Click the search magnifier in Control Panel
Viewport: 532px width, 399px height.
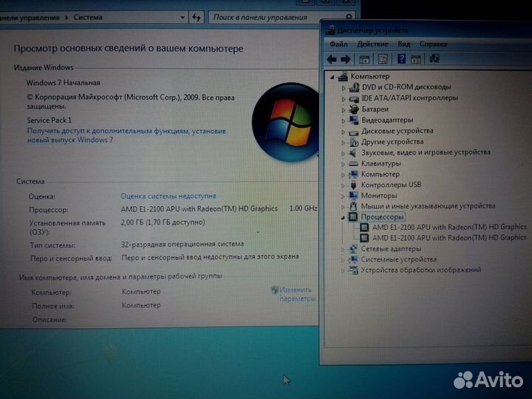coord(349,16)
